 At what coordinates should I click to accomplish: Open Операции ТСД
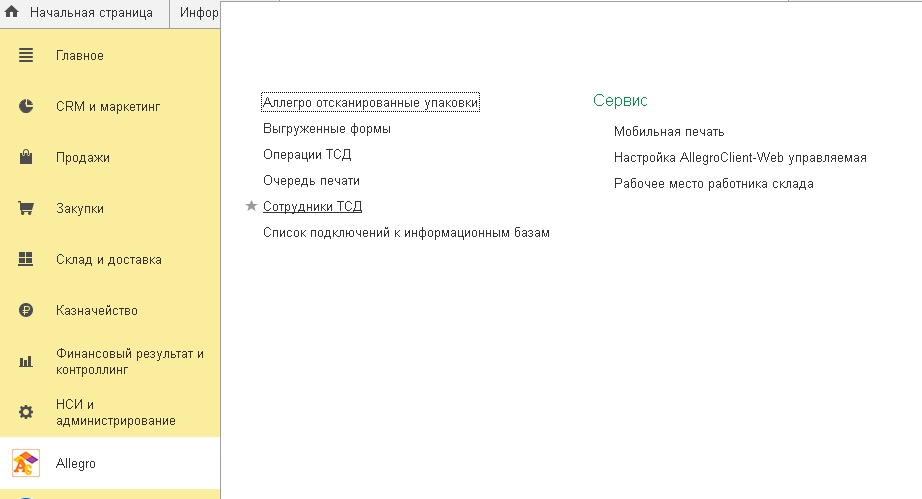coord(307,155)
